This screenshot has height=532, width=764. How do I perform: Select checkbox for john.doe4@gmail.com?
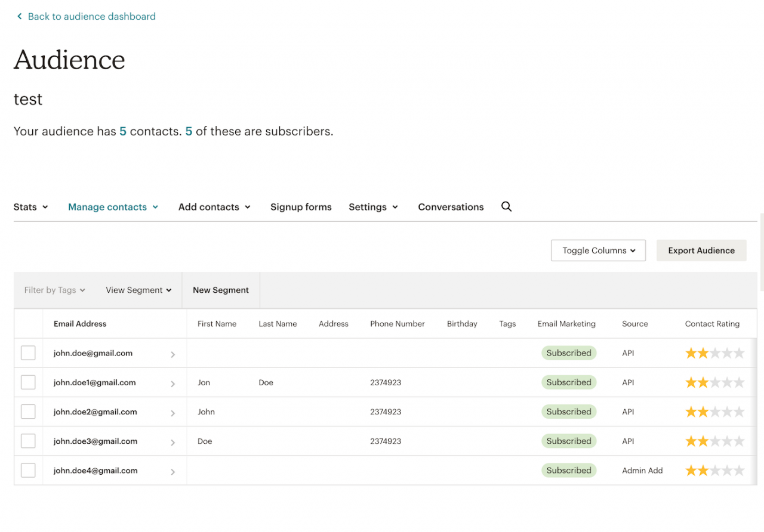[x=28, y=470]
